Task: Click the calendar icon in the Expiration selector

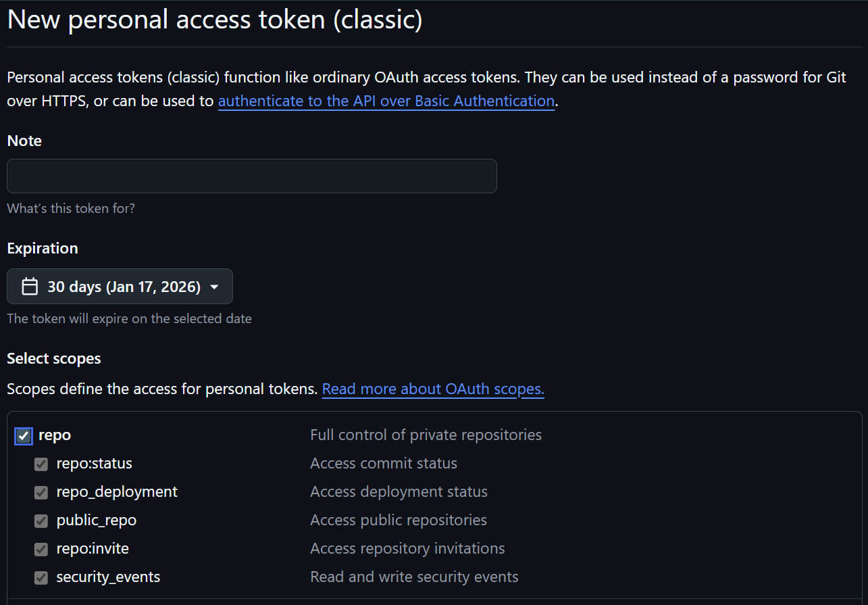Action: point(30,286)
